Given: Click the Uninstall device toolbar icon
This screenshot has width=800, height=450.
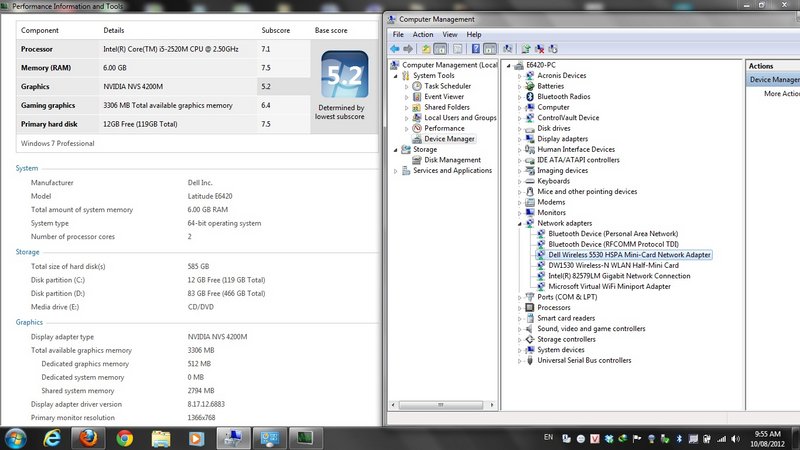Looking at the screenshot, I should pos(540,48).
